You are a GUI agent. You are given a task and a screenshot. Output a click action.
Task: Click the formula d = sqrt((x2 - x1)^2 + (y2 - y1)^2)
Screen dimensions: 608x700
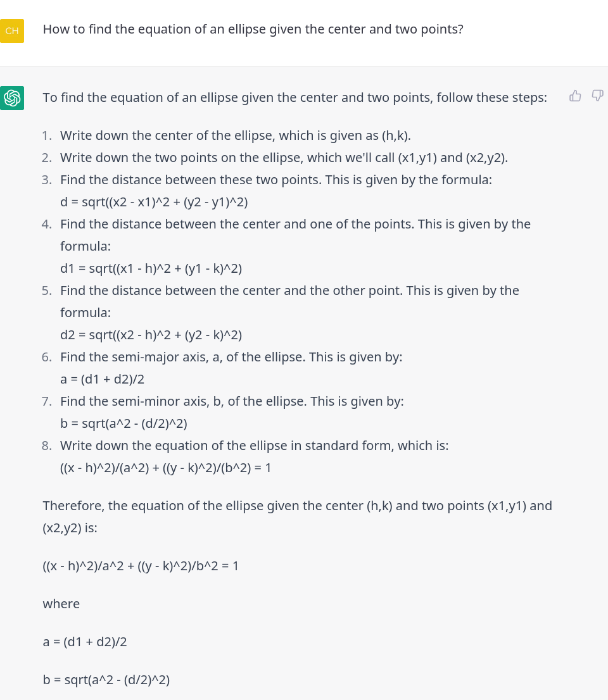[154, 202]
